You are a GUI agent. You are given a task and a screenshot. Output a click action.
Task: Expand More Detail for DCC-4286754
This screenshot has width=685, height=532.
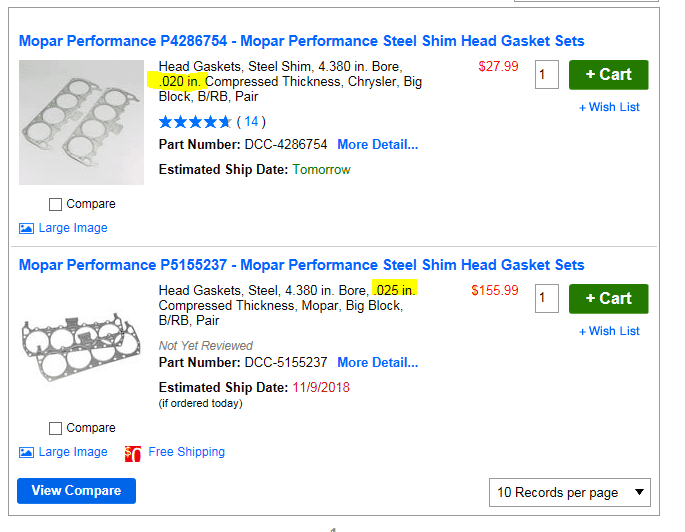pyautogui.click(x=377, y=144)
